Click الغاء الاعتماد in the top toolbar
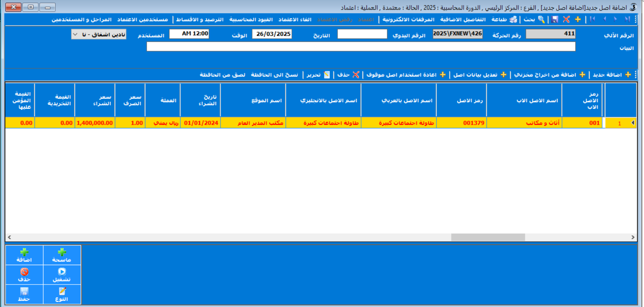Image resolution: width=644 pixels, height=307 pixels. click(x=295, y=19)
